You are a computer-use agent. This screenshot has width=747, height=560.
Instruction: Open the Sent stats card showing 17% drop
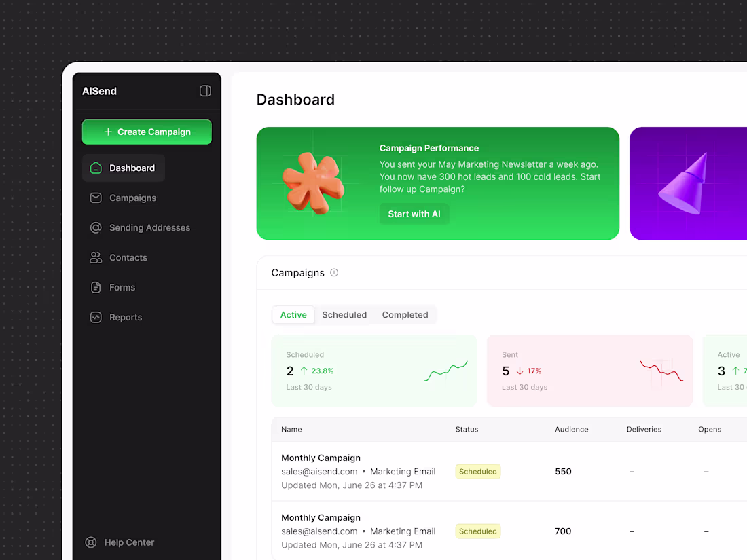click(589, 371)
